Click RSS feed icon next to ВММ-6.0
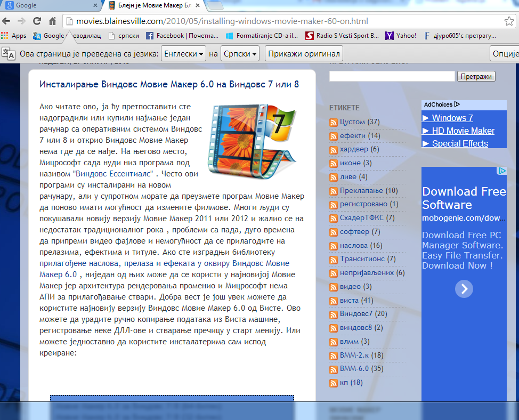This screenshot has width=519, height=420. point(334,369)
